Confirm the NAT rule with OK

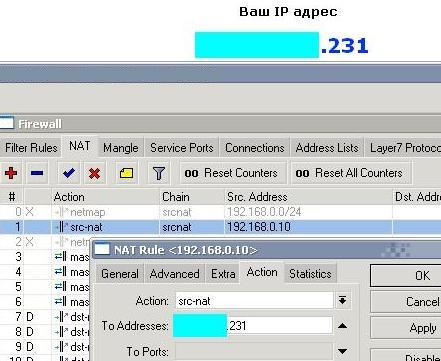(x=406, y=275)
